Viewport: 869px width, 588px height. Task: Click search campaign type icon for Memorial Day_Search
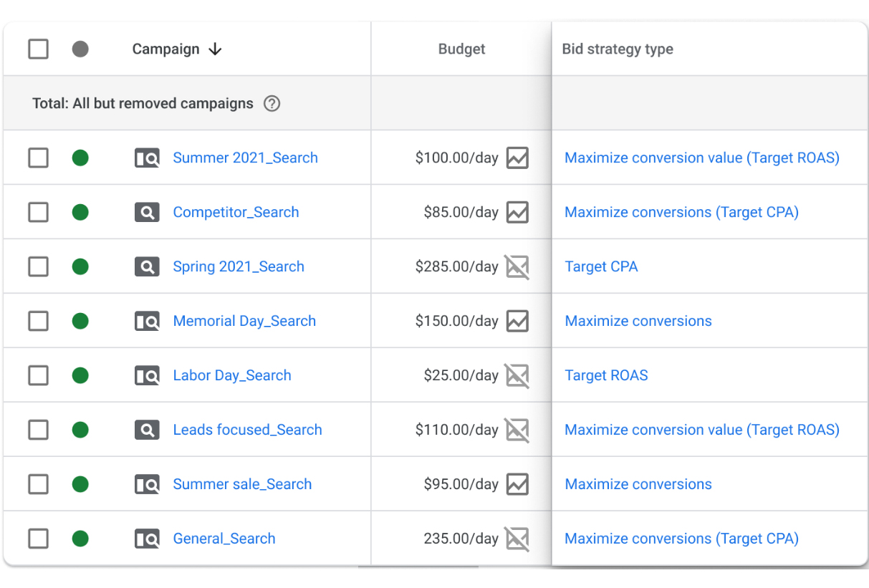click(147, 322)
